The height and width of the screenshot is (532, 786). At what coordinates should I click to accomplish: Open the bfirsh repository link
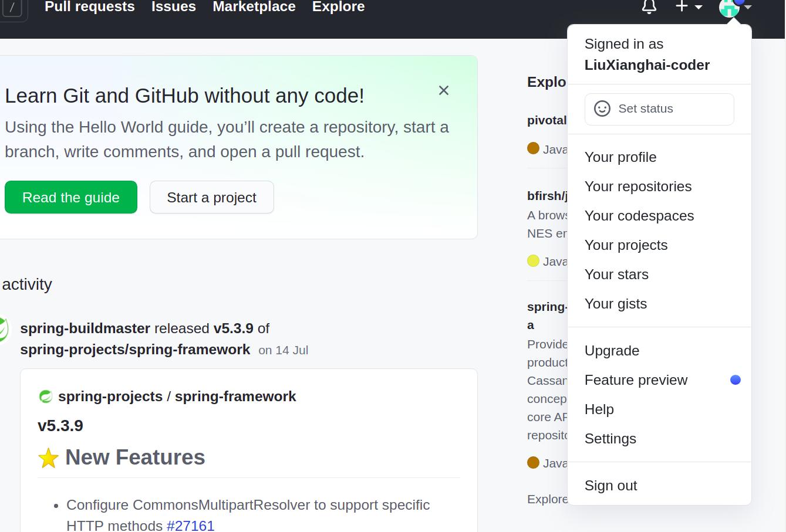(547, 196)
